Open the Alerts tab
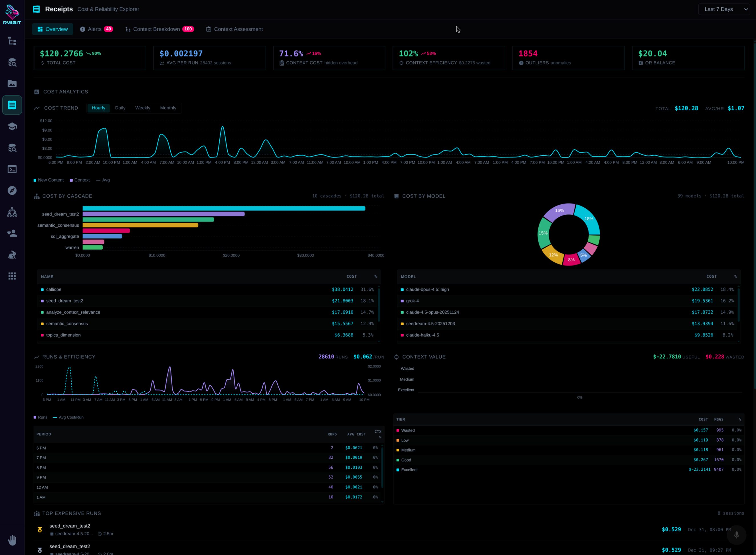The image size is (756, 555). tap(96, 29)
